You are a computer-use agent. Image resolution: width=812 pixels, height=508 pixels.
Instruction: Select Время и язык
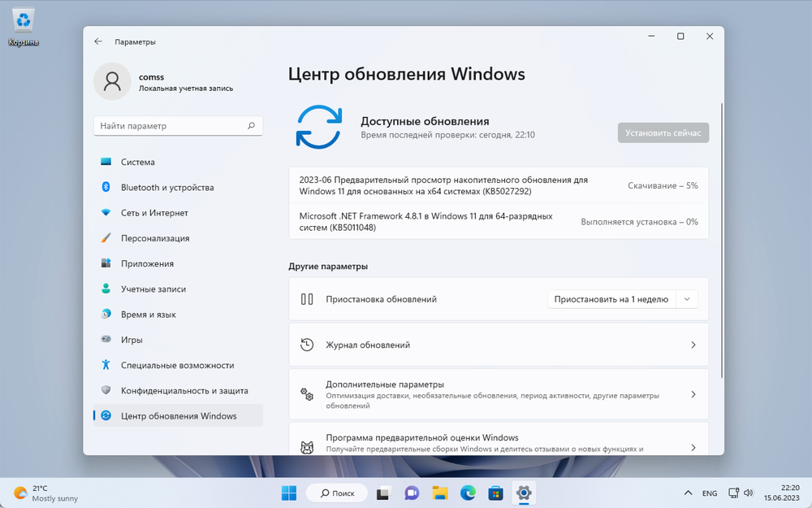pos(178,314)
